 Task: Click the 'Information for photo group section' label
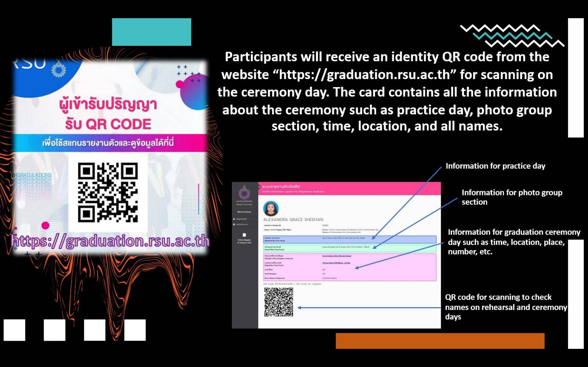pos(512,197)
